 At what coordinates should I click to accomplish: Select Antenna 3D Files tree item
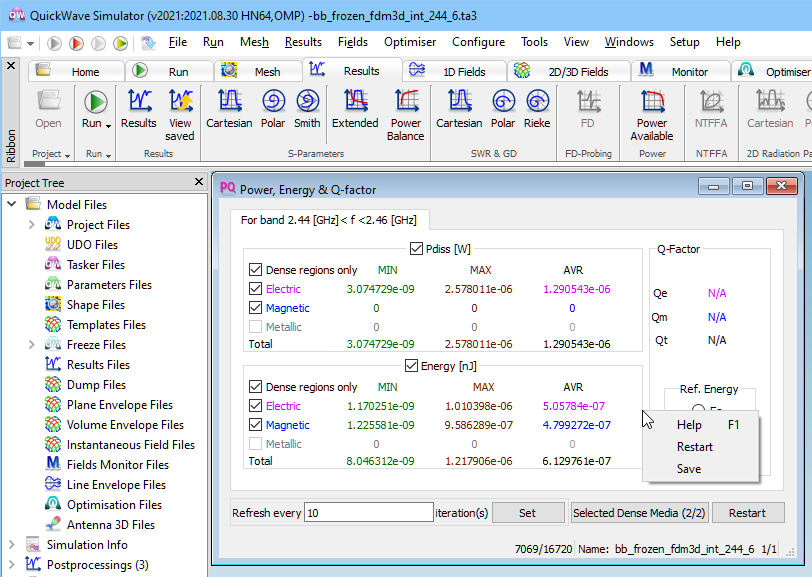point(111,525)
